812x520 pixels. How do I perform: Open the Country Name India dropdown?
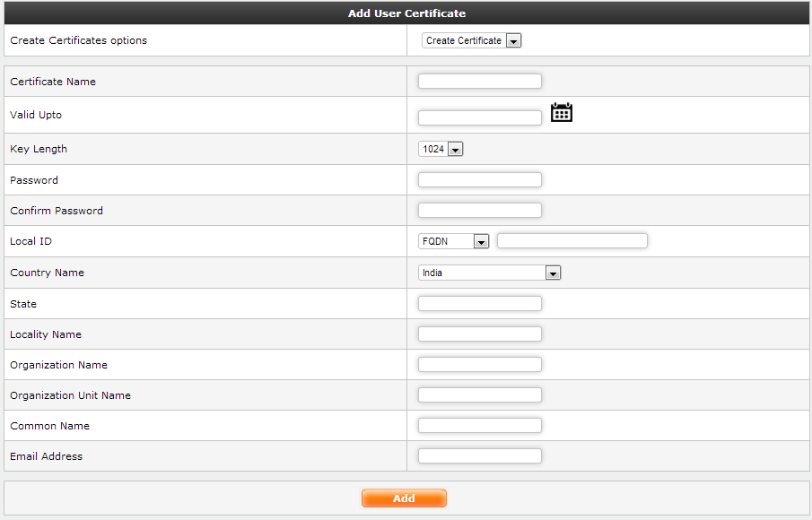click(489, 273)
